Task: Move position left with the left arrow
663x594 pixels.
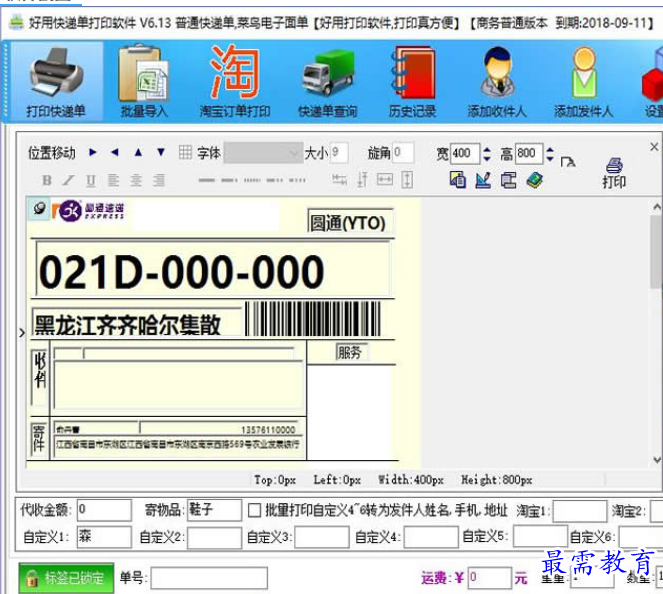Action: [x=115, y=152]
